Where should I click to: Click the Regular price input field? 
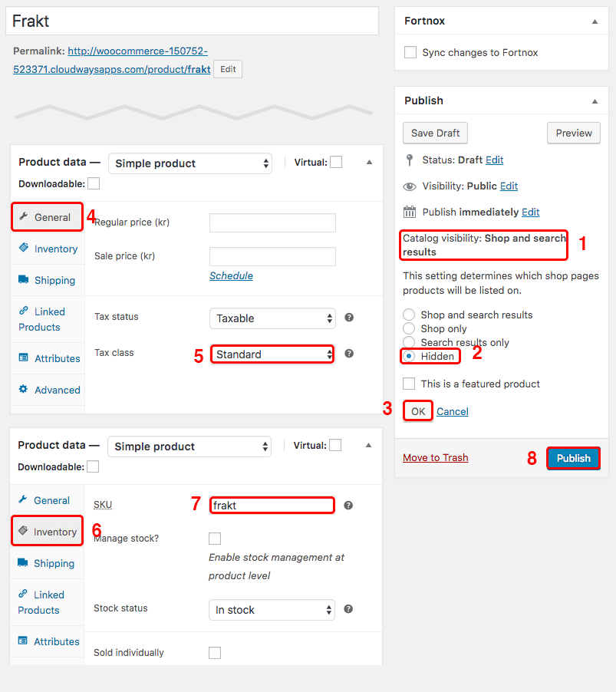point(272,222)
